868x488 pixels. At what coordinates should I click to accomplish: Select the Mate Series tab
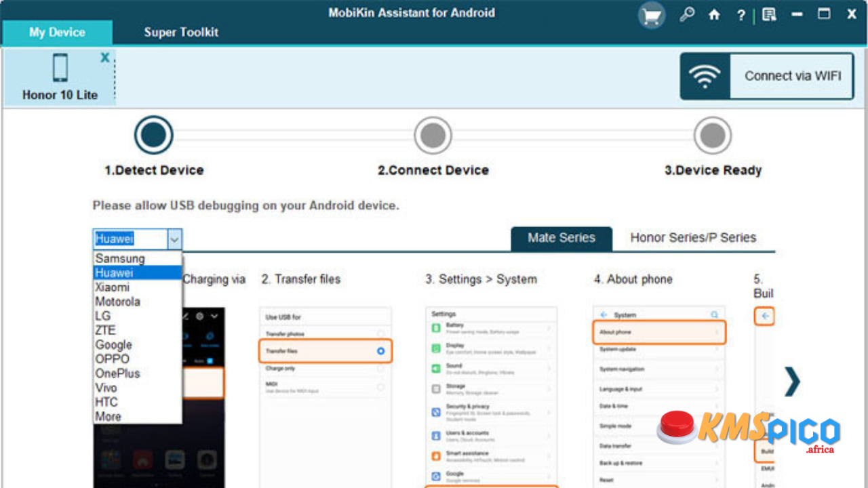561,238
